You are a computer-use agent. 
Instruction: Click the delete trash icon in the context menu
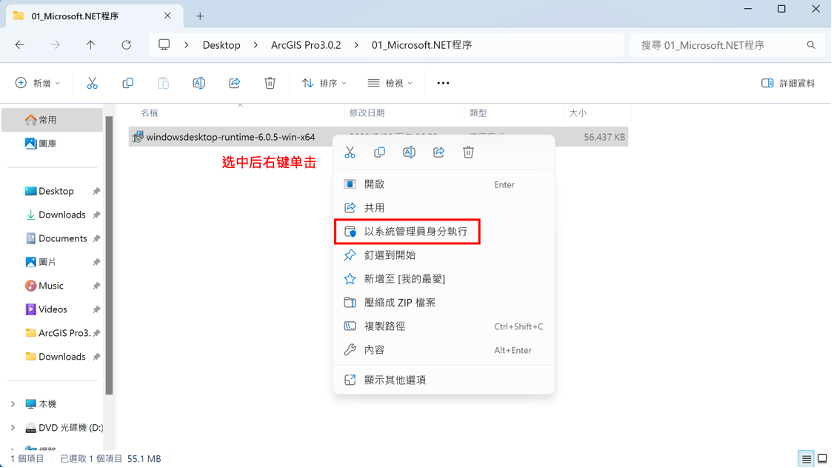click(468, 152)
